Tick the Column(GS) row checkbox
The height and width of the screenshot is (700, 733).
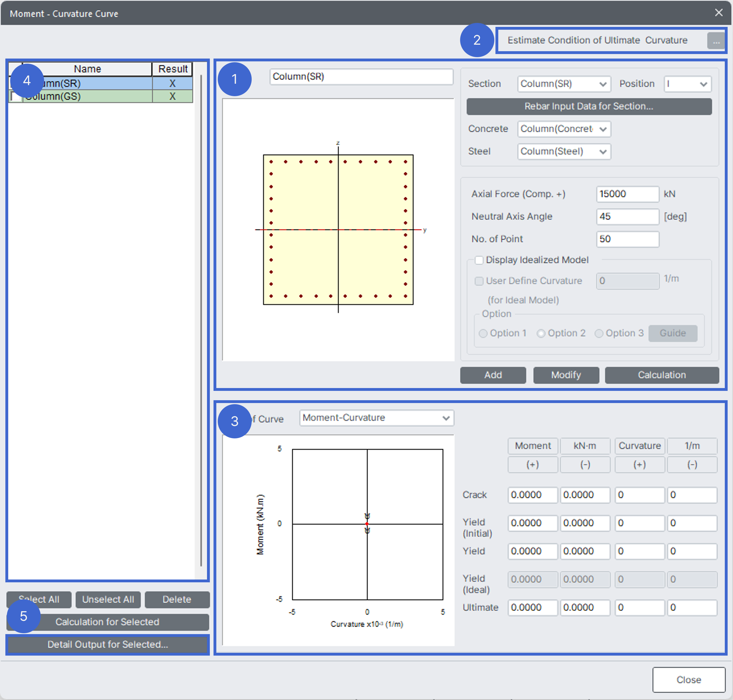(x=15, y=97)
